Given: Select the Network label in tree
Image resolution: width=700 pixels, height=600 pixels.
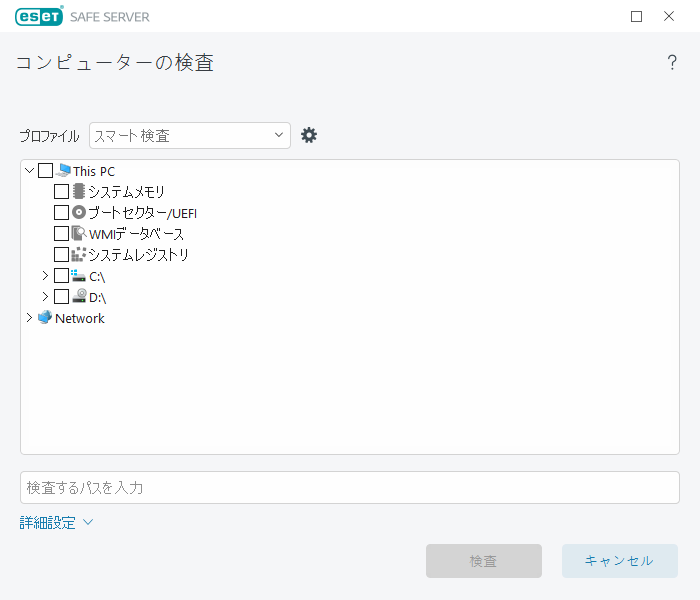Looking at the screenshot, I should click(79, 318).
